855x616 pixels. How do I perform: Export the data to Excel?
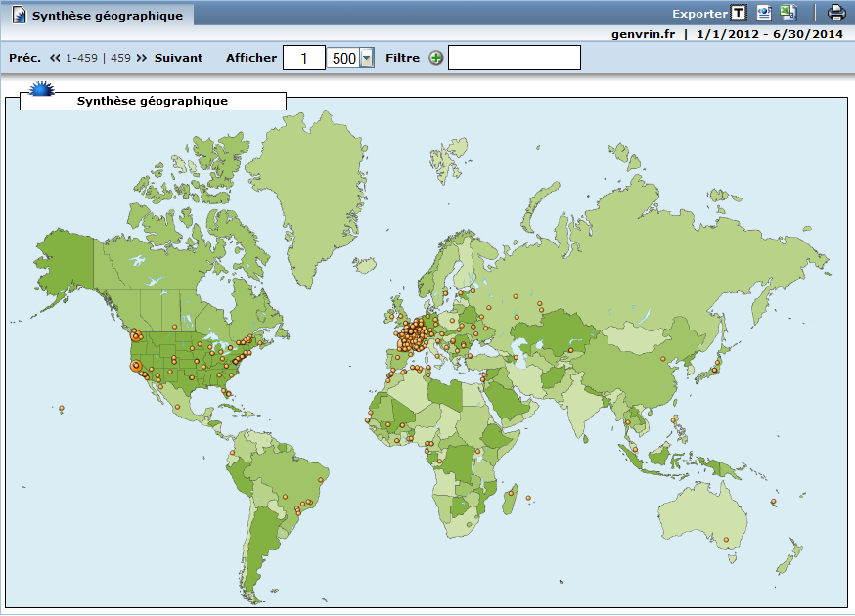(788, 13)
